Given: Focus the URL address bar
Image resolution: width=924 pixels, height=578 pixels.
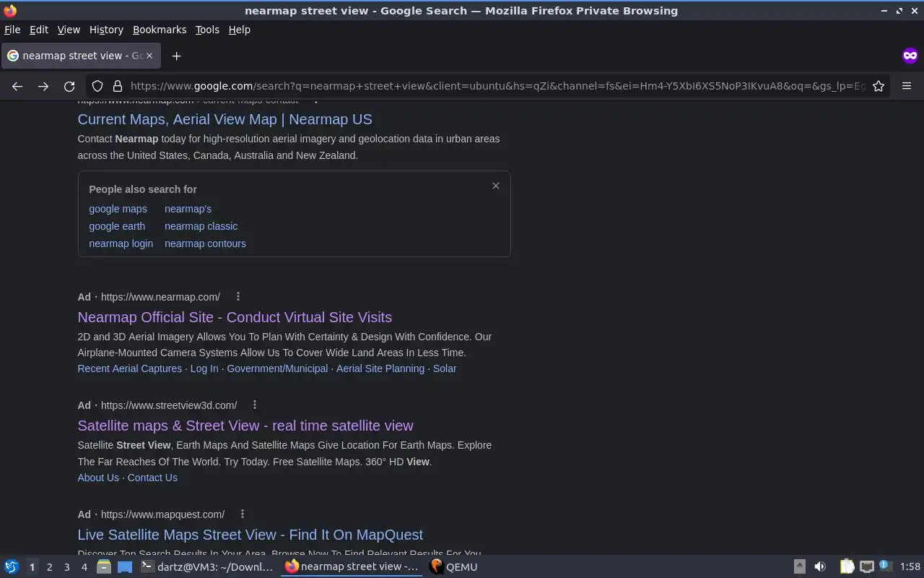Looking at the screenshot, I should 498,86.
